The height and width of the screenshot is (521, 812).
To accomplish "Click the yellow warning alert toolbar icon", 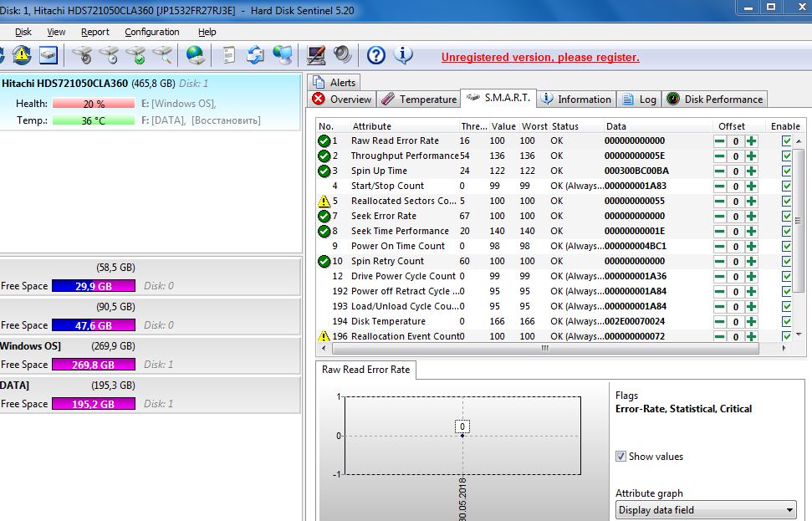I will point(22,55).
